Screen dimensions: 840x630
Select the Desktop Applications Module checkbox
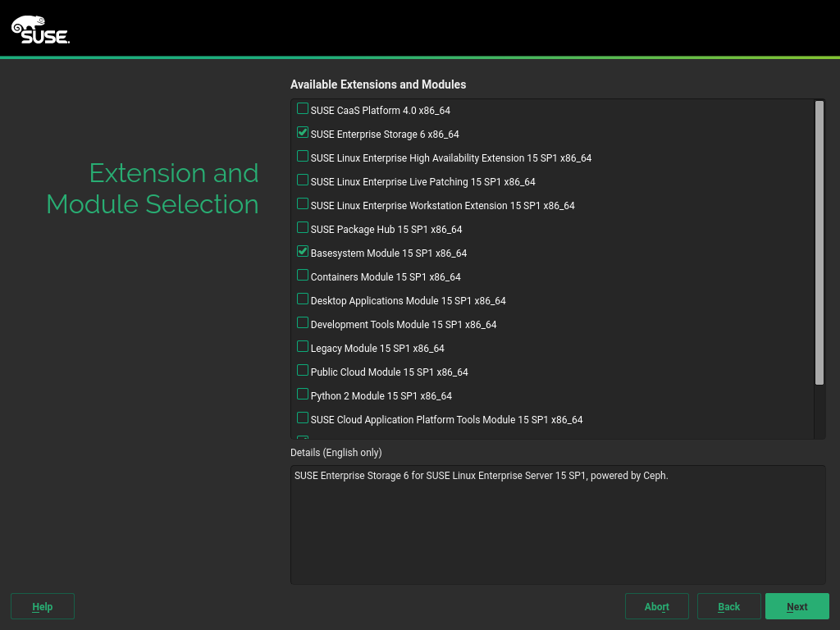click(x=303, y=299)
